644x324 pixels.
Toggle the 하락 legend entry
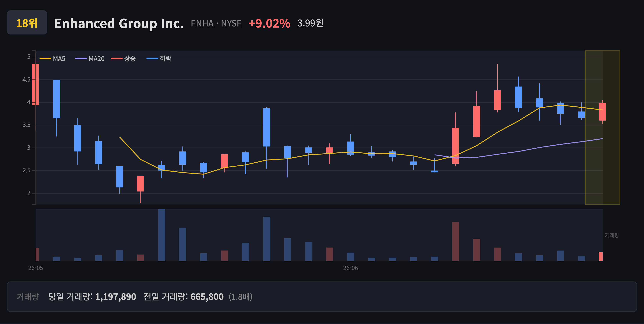(159, 58)
